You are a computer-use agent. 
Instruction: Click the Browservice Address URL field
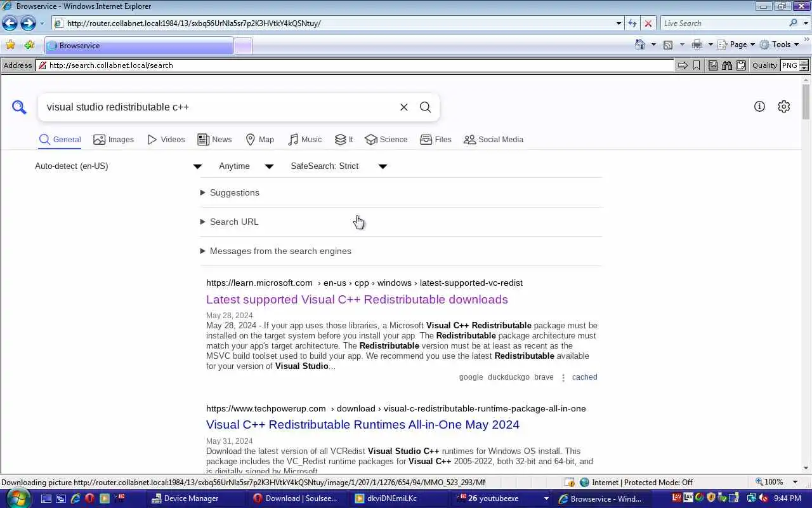(355, 65)
